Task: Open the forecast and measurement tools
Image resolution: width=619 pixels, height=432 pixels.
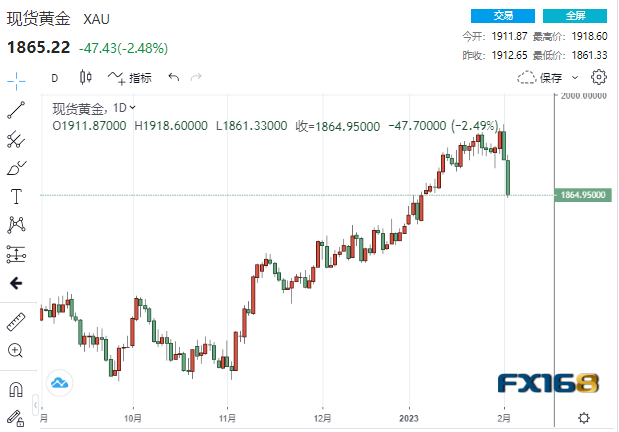Action: pos(16,254)
